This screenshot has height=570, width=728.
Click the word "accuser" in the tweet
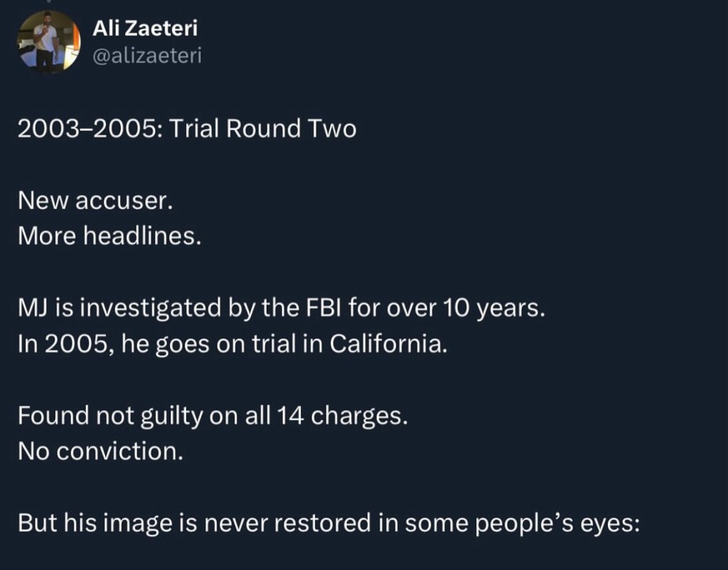(x=123, y=201)
